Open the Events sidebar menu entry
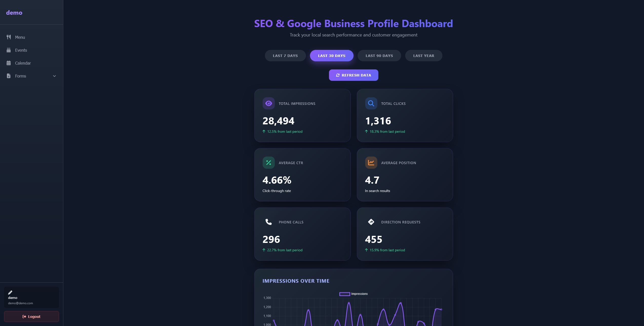Screen dimensions: 644x326 click(x=21, y=50)
